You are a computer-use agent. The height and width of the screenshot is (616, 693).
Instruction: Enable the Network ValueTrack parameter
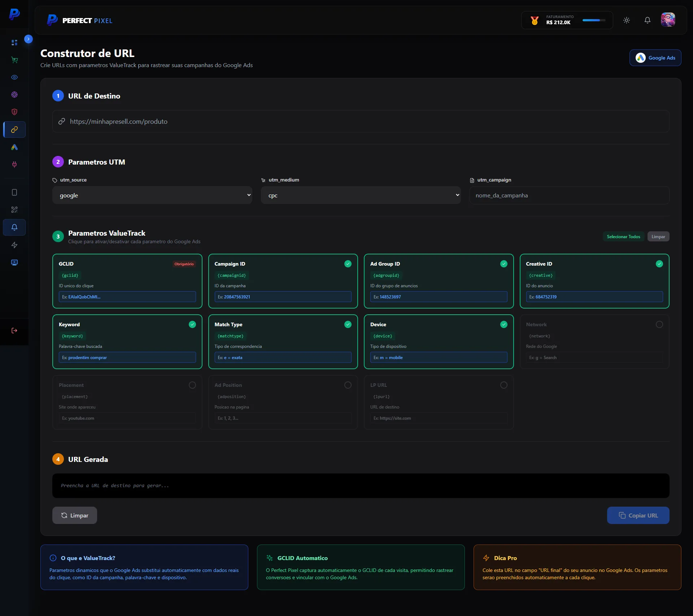[x=659, y=324]
